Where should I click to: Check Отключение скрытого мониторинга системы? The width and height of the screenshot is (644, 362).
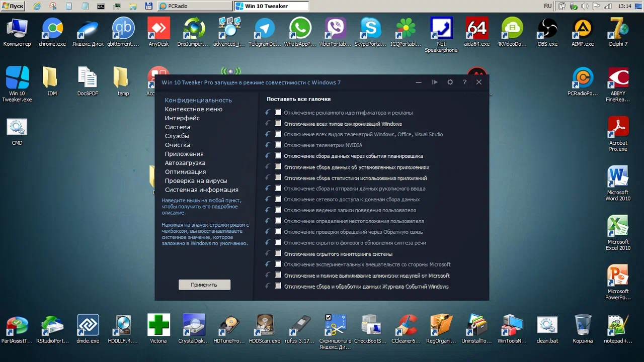pos(278,253)
